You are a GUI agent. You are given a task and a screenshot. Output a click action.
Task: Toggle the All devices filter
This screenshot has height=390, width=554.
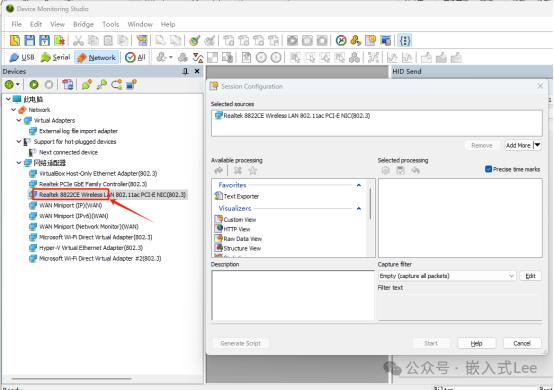tap(135, 57)
